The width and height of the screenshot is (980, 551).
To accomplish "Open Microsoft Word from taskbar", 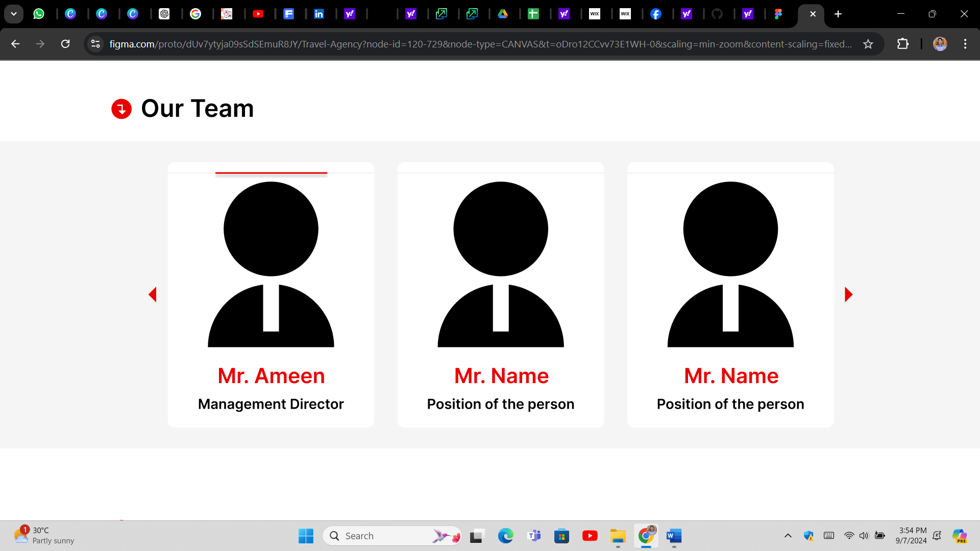I will click(674, 536).
